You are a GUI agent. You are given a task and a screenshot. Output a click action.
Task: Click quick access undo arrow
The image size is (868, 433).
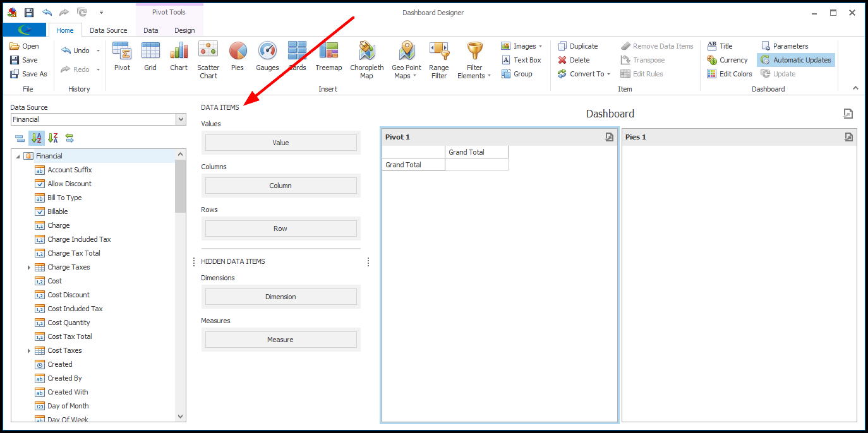[47, 12]
